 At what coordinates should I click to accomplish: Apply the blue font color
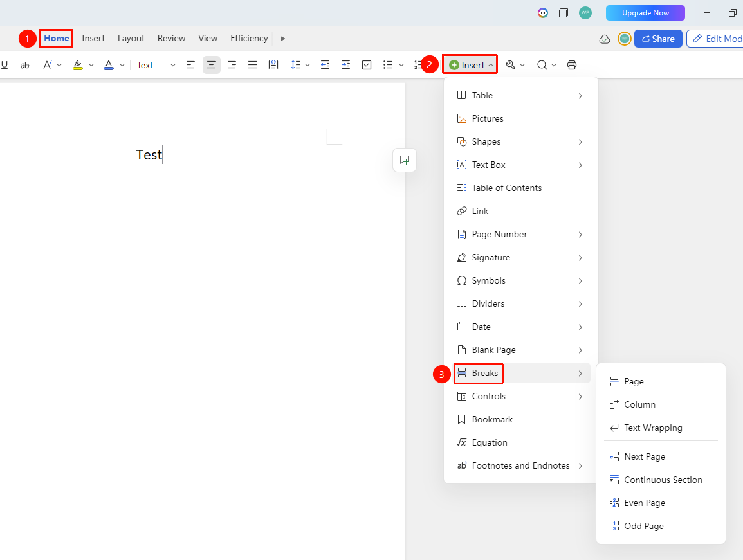coord(109,66)
